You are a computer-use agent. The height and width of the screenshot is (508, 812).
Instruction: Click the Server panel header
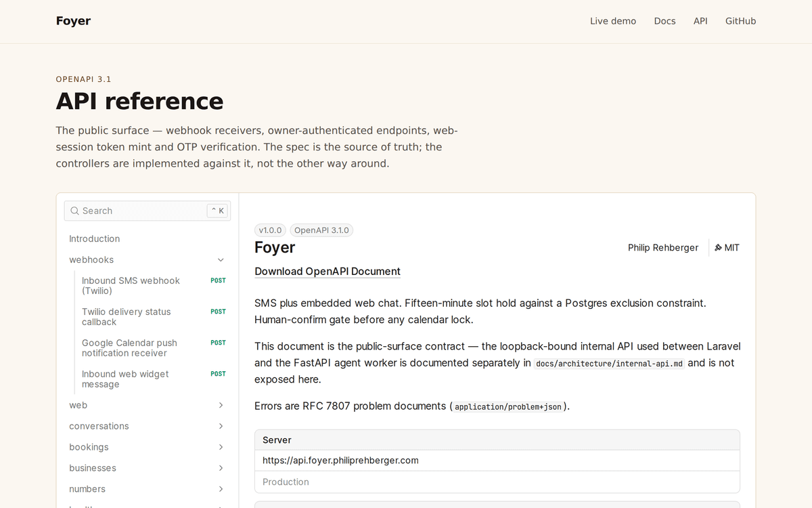497,440
